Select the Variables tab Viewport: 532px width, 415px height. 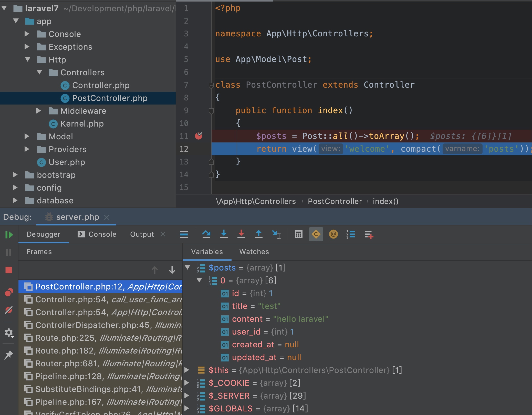click(x=207, y=252)
